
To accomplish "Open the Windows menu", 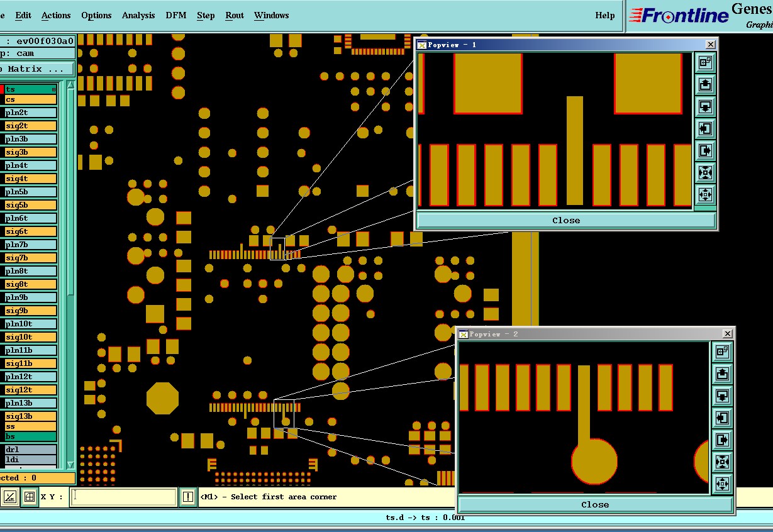I will point(272,15).
